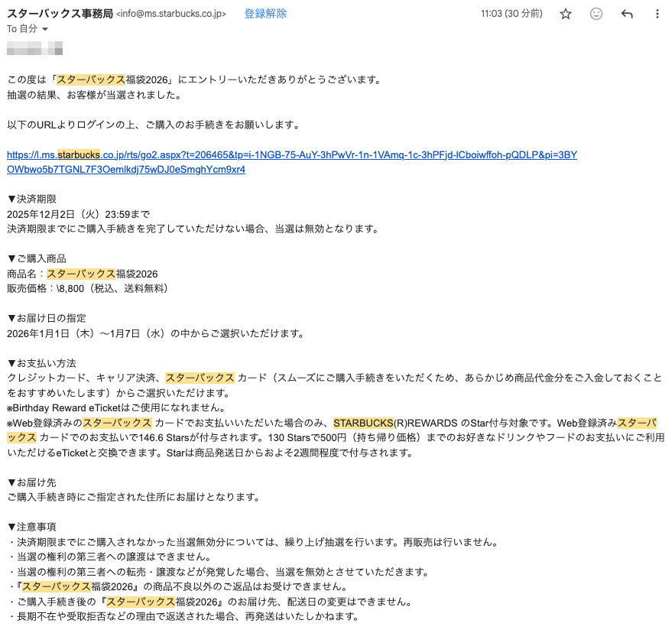Click the ▼決済期限 section heading
Image resolution: width=672 pixels, height=633 pixels.
pos(31,199)
